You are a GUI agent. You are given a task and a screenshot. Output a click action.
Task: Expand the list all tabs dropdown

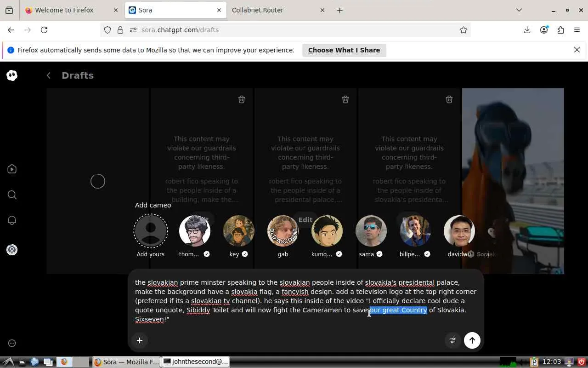tap(519, 10)
